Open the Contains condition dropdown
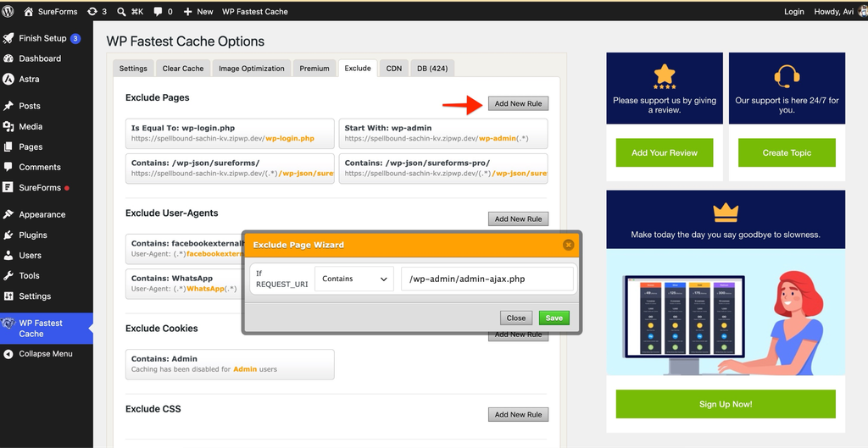868x448 pixels. 354,279
